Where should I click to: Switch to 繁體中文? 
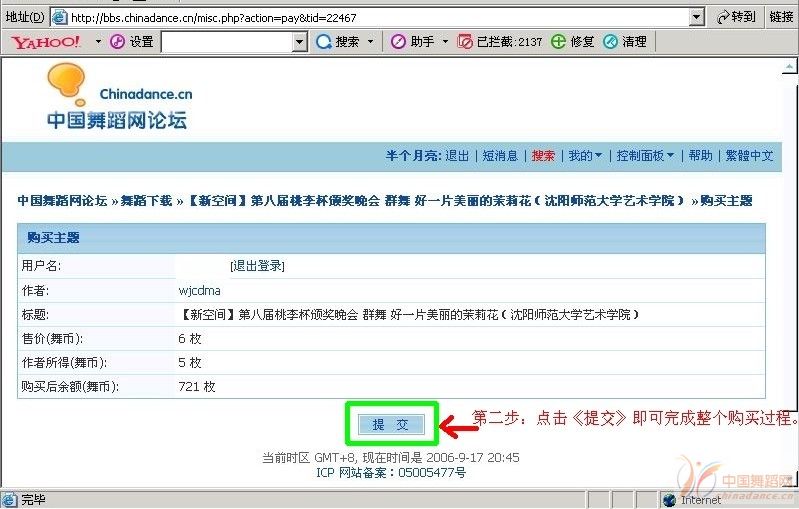coord(750,155)
